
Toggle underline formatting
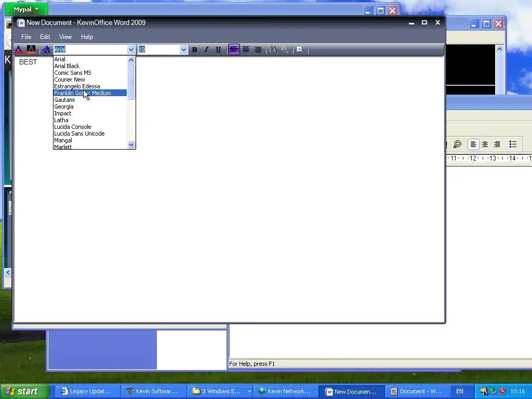(218, 49)
